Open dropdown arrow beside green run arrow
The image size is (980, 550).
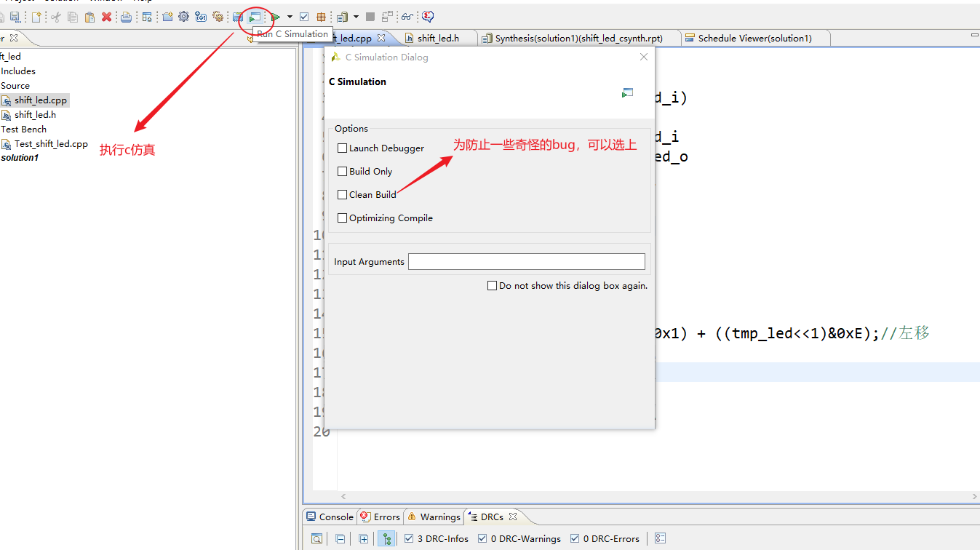click(x=290, y=16)
